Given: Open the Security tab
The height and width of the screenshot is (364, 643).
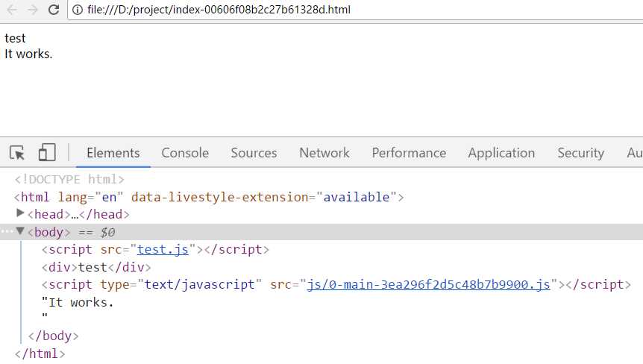Looking at the screenshot, I should [x=580, y=153].
